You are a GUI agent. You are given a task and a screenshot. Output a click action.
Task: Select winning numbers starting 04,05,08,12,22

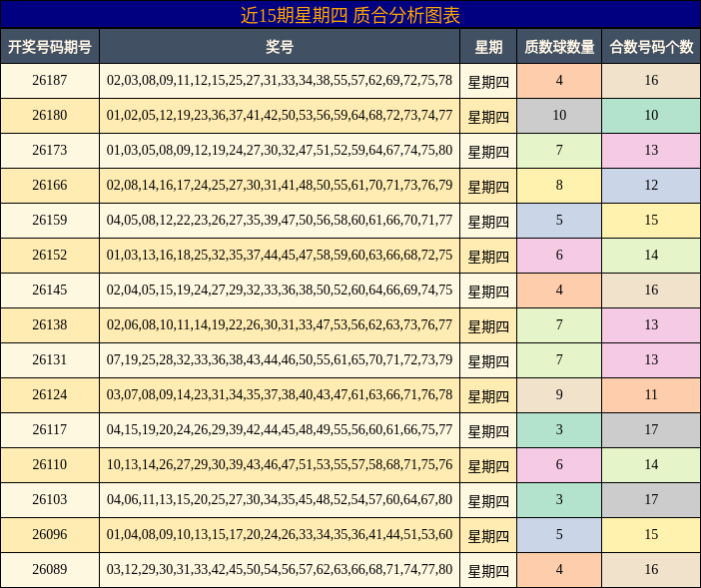pyautogui.click(x=280, y=220)
